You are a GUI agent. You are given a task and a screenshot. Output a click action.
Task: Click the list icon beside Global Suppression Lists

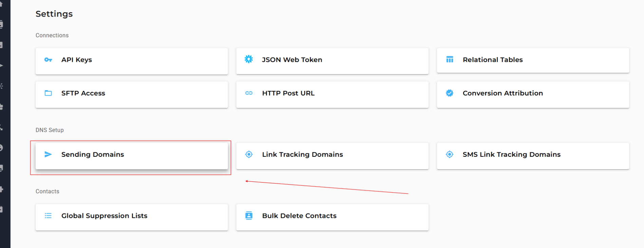coord(48,216)
